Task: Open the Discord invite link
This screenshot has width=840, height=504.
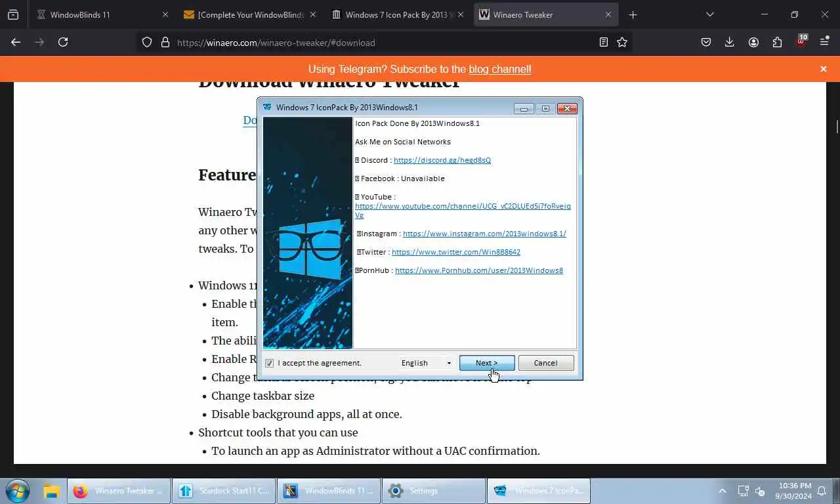Action: [x=442, y=160]
